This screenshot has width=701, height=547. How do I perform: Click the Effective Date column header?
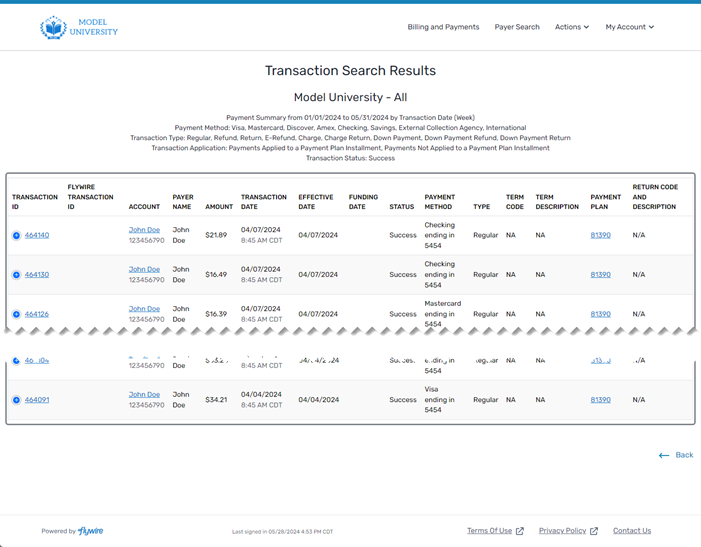316,202
